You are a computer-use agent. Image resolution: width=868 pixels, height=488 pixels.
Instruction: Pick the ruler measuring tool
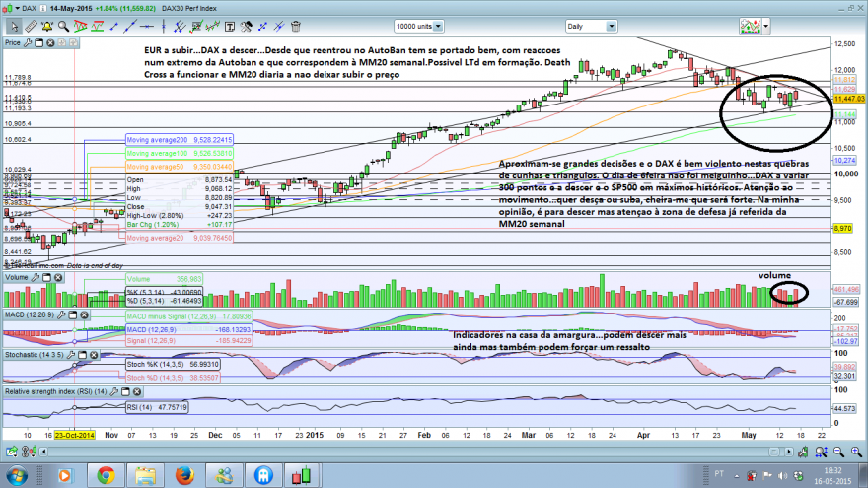(x=31, y=26)
